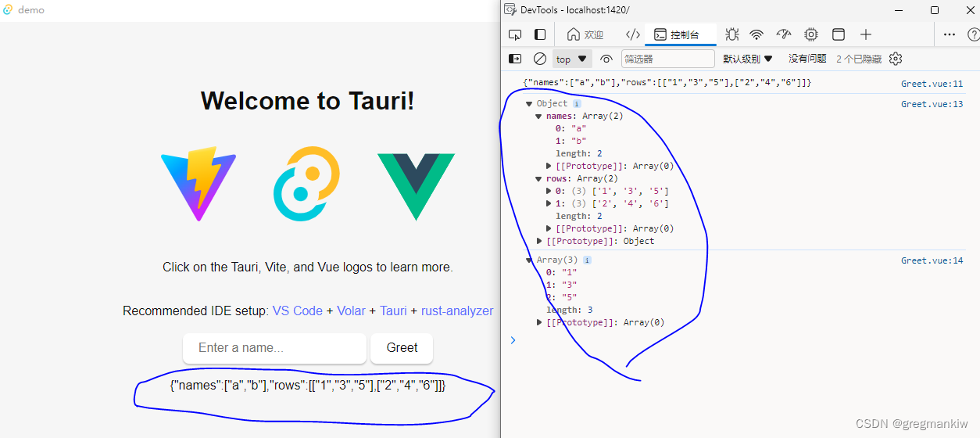
Task: Create a live expression with eye icon
Action: pyautogui.click(x=606, y=59)
